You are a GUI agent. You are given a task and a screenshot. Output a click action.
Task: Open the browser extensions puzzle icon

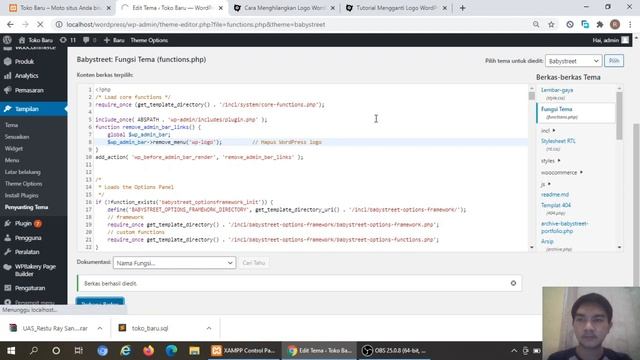click(600, 24)
